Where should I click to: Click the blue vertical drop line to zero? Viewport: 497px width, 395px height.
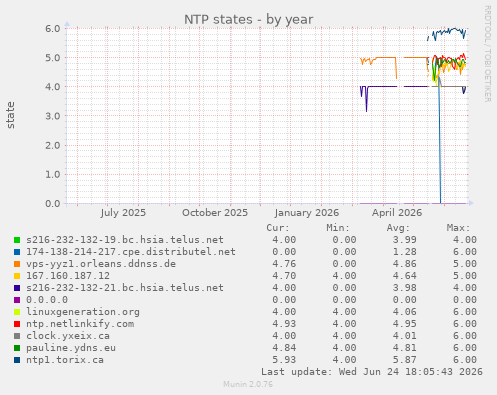click(x=440, y=143)
